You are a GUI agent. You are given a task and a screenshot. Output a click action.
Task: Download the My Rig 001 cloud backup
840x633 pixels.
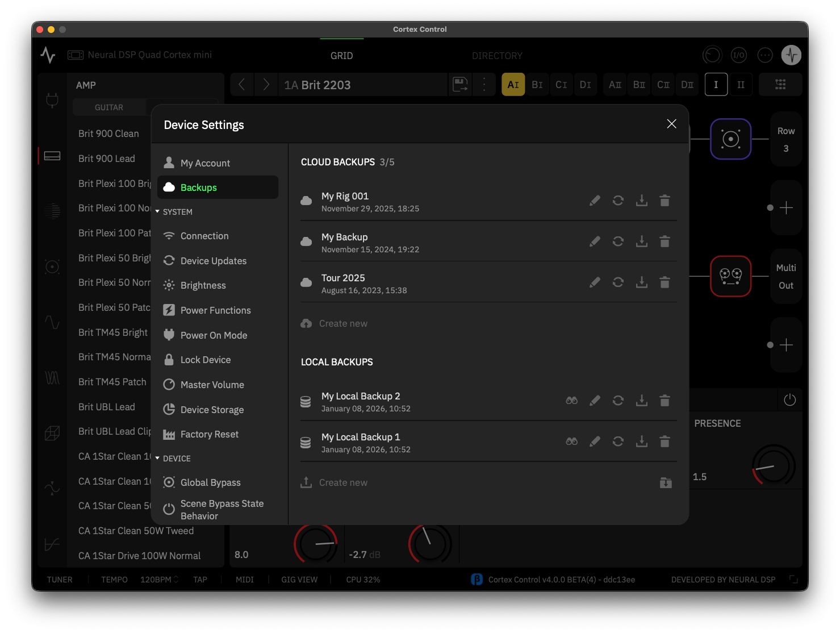coord(641,201)
